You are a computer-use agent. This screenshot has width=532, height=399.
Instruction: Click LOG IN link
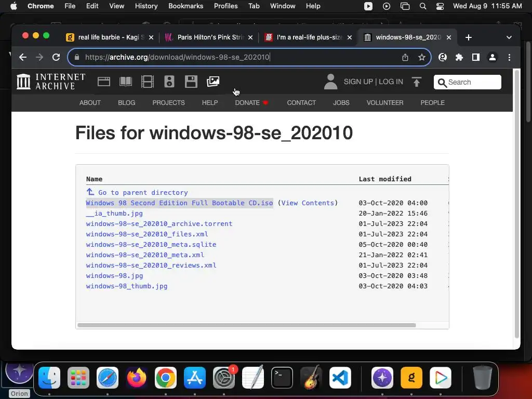391,82
